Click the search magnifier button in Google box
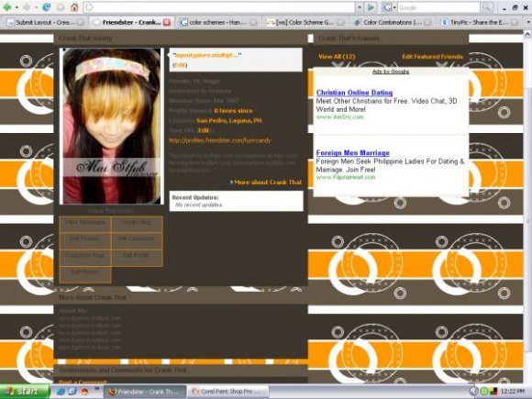 click(x=486, y=7)
